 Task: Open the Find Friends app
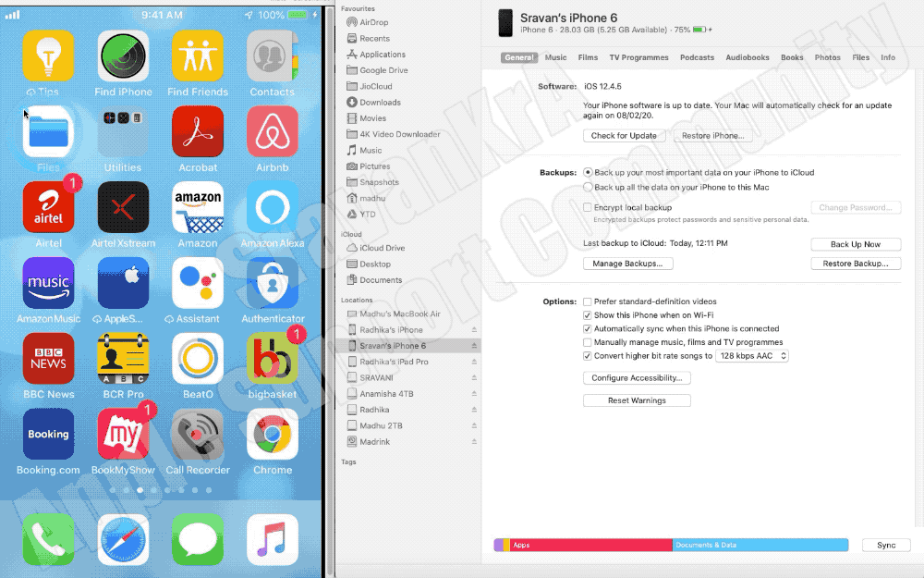tap(198, 56)
